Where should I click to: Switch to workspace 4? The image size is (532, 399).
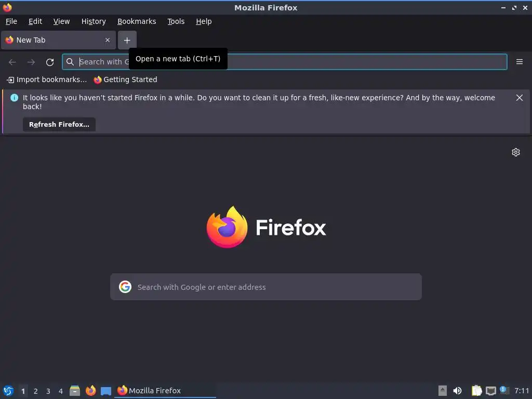(61, 391)
